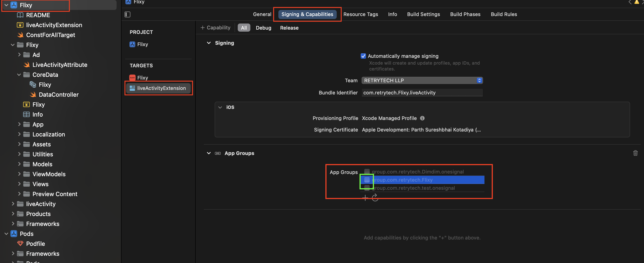Viewport: 644px width, 263px height.
Task: Show provisioning profile info icon
Action: 422,118
